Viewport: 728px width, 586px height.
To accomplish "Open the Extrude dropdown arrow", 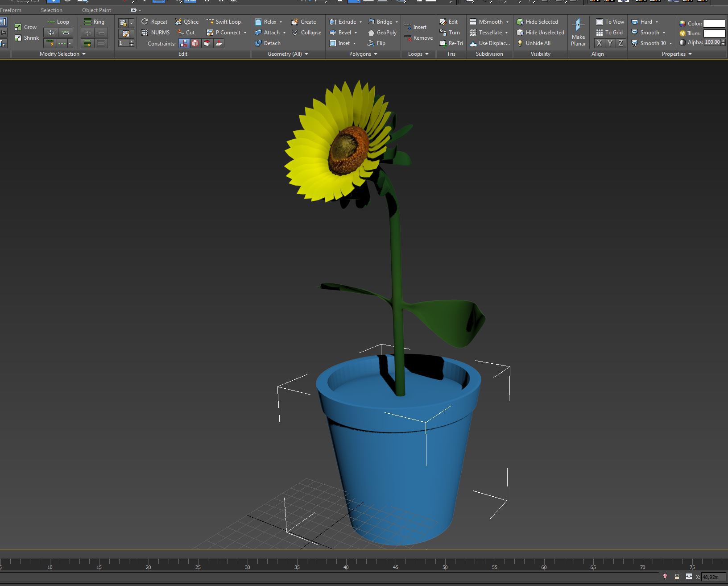I will click(360, 22).
